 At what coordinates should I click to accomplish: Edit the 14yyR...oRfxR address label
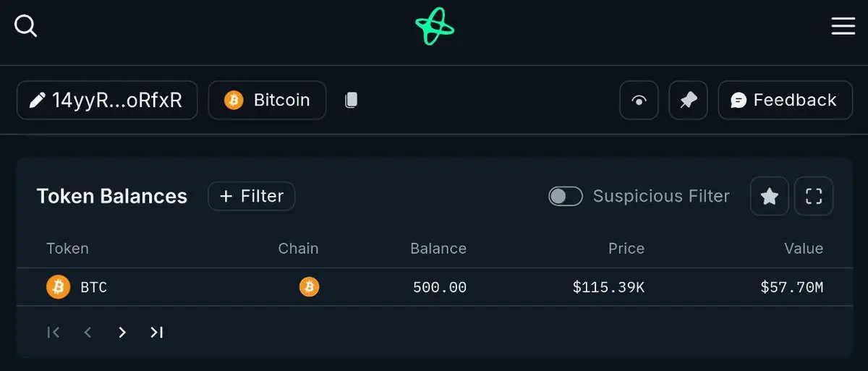[x=107, y=100]
